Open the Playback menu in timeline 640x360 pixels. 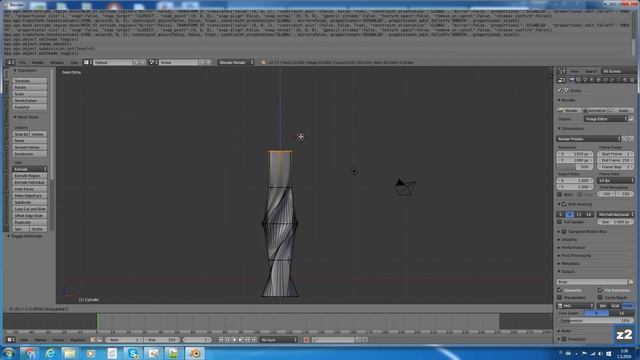pyautogui.click(x=77, y=340)
